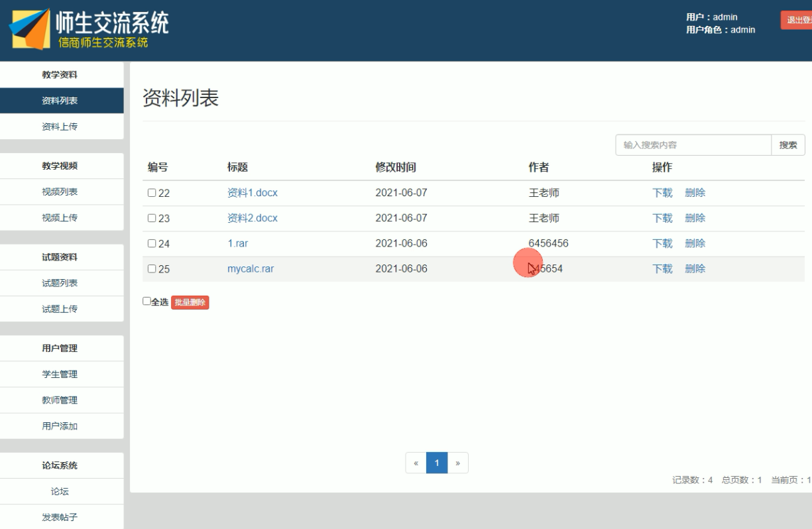Click 下载 for 资料2.docx
812x529 pixels.
(x=662, y=218)
